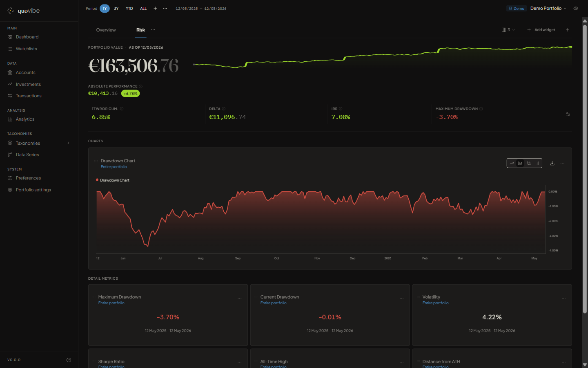Open Volatility card options menu

563,298
